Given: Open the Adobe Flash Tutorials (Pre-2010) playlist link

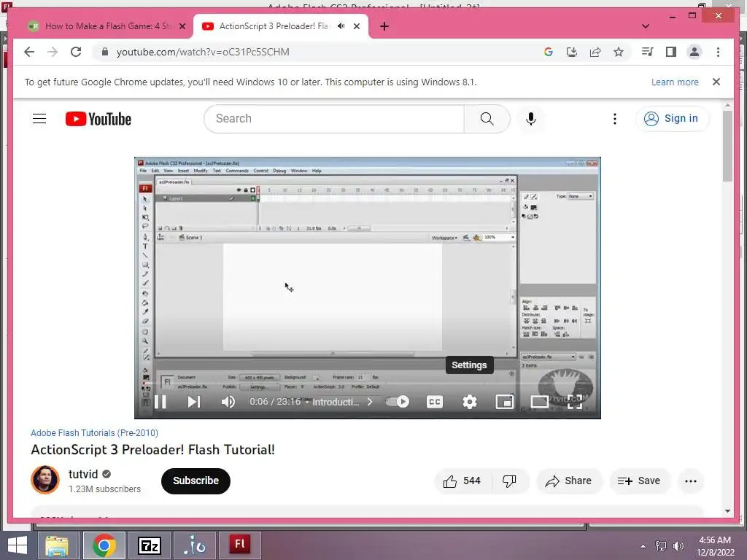Looking at the screenshot, I should click(x=94, y=433).
